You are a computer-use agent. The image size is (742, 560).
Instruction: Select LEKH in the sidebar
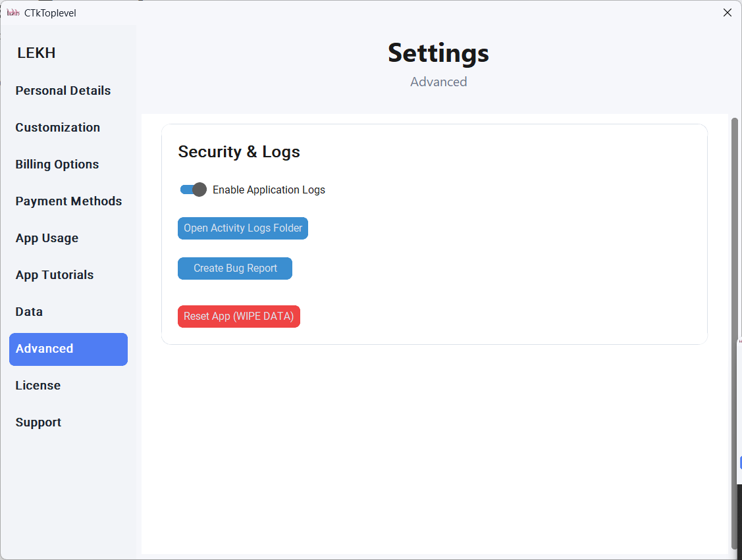pyautogui.click(x=36, y=53)
